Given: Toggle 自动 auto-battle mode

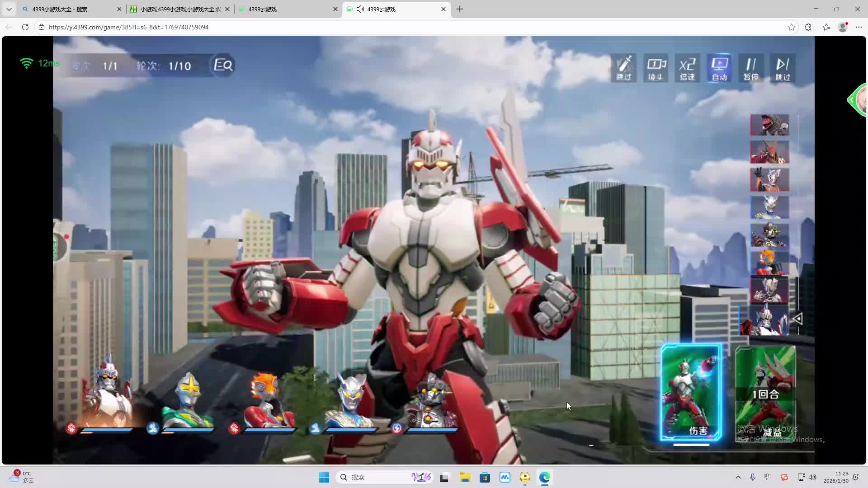Looking at the screenshot, I should click(x=719, y=68).
